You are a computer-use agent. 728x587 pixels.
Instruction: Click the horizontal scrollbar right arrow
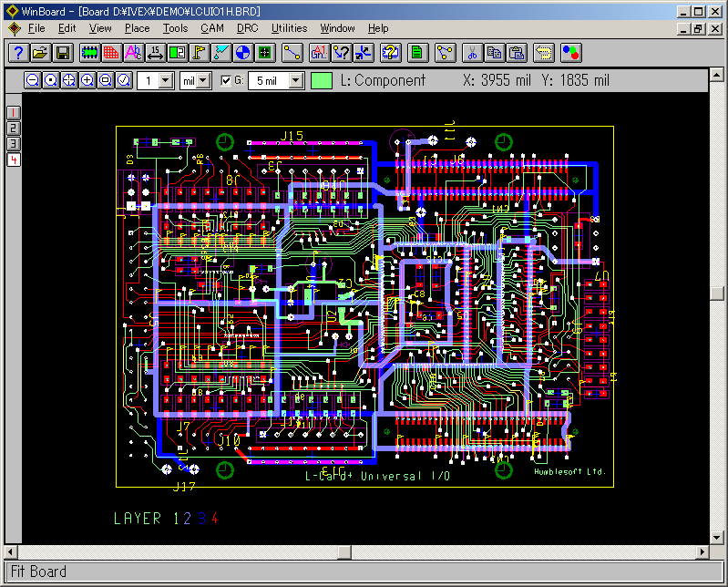pos(703,552)
